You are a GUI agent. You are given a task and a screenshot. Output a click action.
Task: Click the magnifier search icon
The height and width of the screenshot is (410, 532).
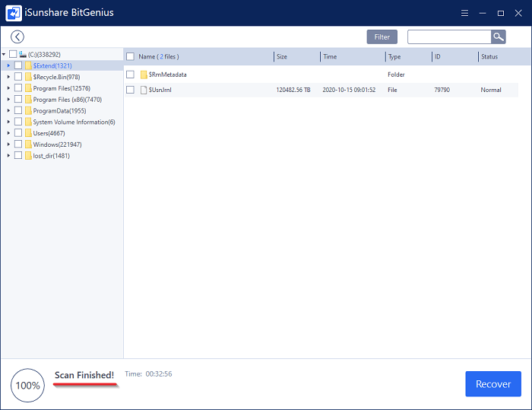tap(498, 37)
